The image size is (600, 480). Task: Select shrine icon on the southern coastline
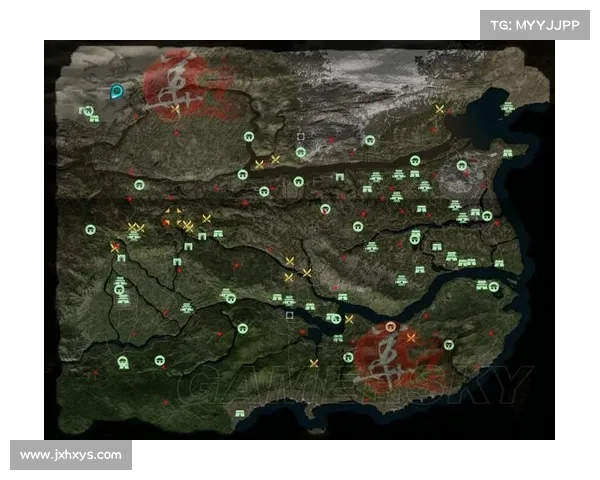click(240, 413)
